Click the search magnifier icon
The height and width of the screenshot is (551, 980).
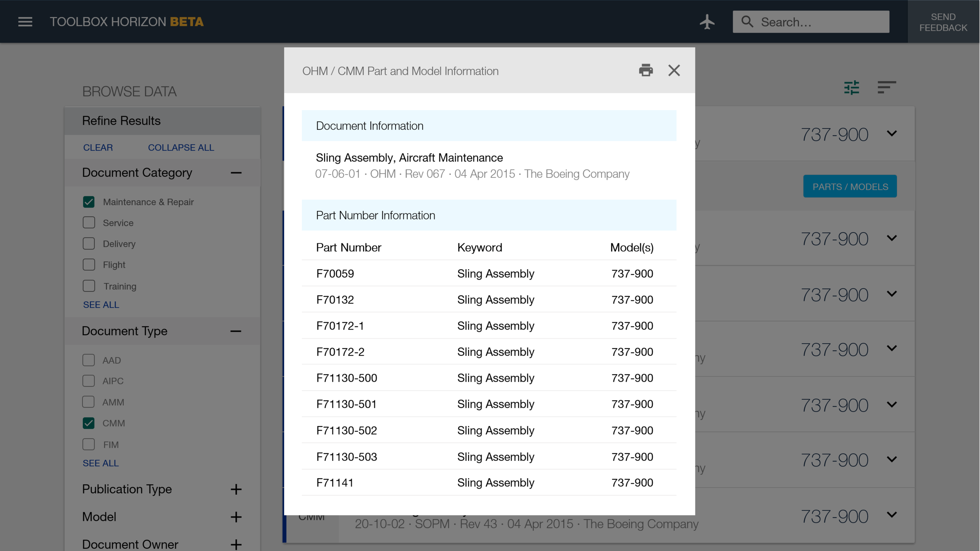pos(748,22)
